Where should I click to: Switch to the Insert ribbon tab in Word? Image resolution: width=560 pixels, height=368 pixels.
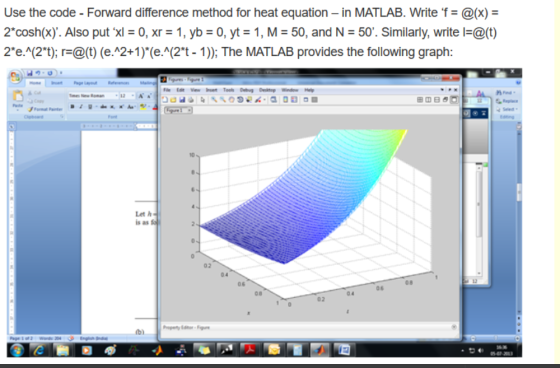(x=57, y=83)
